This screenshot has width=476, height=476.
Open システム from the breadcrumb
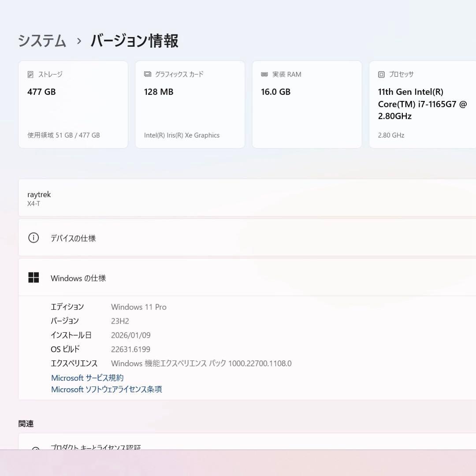click(41, 41)
